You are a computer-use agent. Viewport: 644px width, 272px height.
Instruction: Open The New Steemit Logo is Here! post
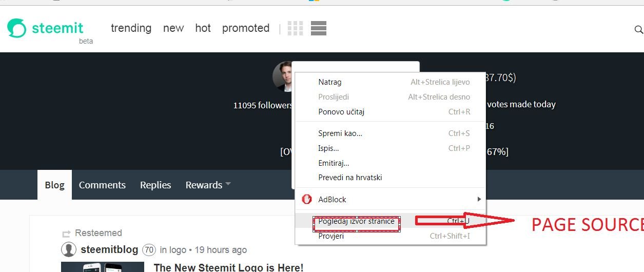(228, 267)
